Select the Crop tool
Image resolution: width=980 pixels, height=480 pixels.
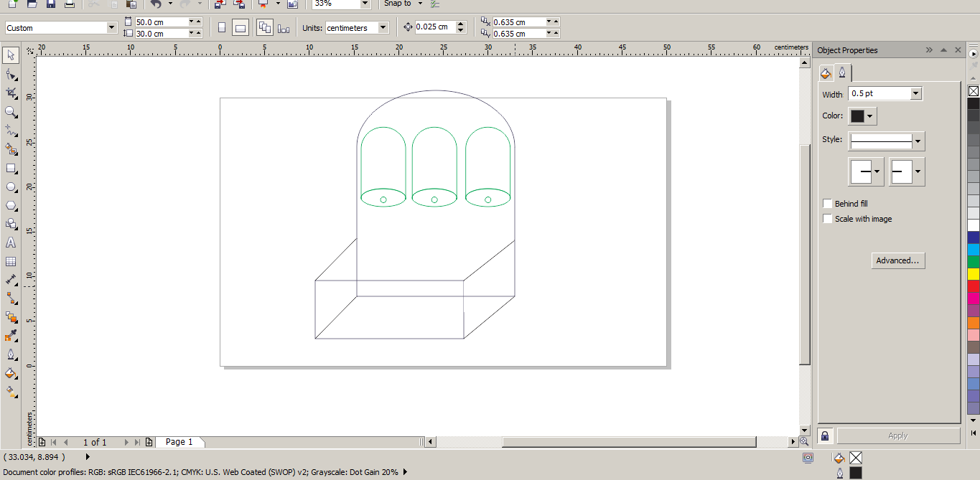11,93
